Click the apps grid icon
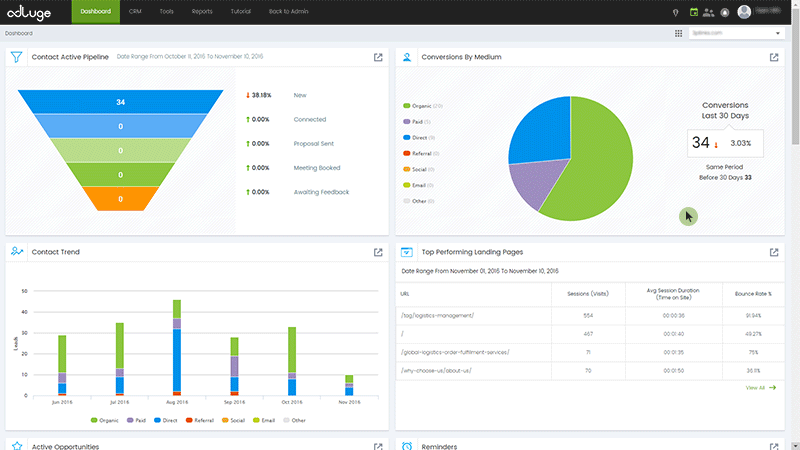Screen dimensions: 800x450 click(679, 33)
